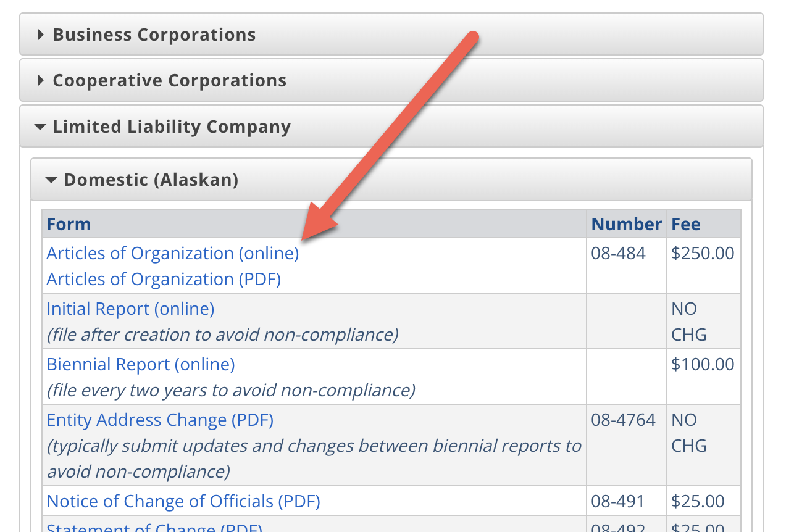Screen dimensions: 794x532
Task: Click the 08-4764 form number cell
Action: (623, 420)
